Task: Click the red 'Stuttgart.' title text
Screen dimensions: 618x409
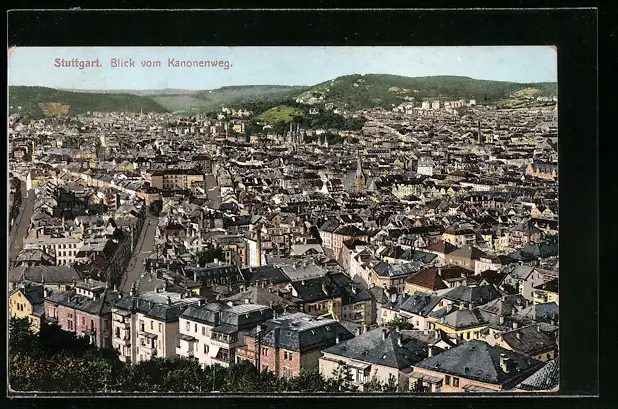Action: pyautogui.click(x=77, y=63)
